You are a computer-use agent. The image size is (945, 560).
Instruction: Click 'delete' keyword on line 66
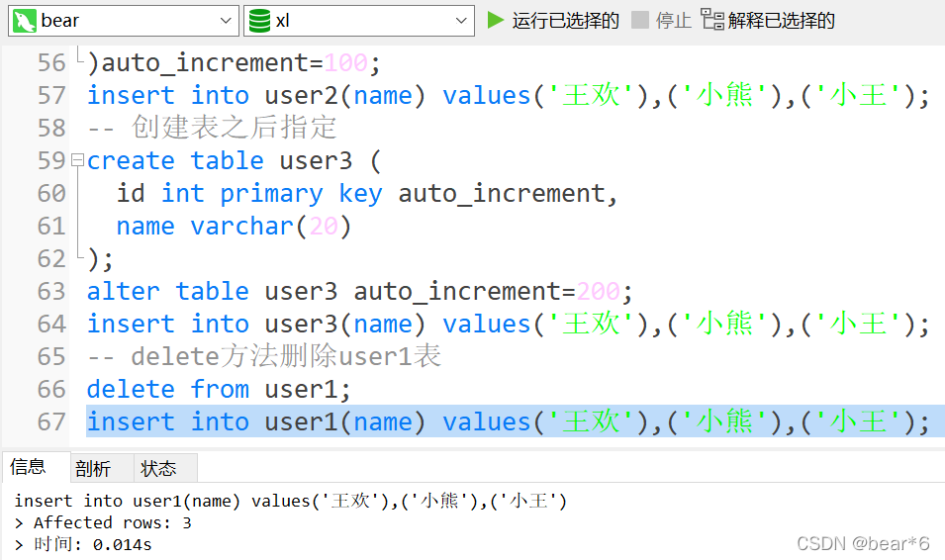point(131,389)
